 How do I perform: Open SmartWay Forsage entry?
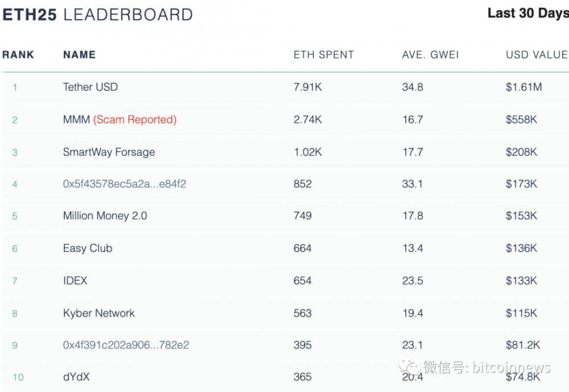pyautogui.click(x=109, y=152)
